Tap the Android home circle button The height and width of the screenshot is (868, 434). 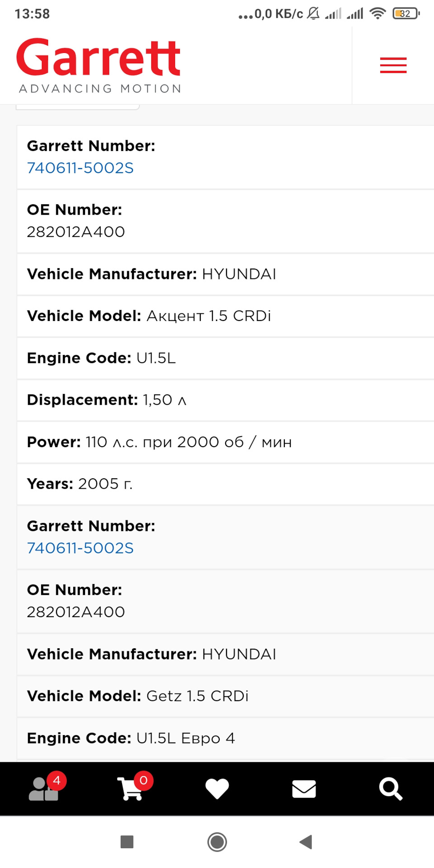(217, 842)
